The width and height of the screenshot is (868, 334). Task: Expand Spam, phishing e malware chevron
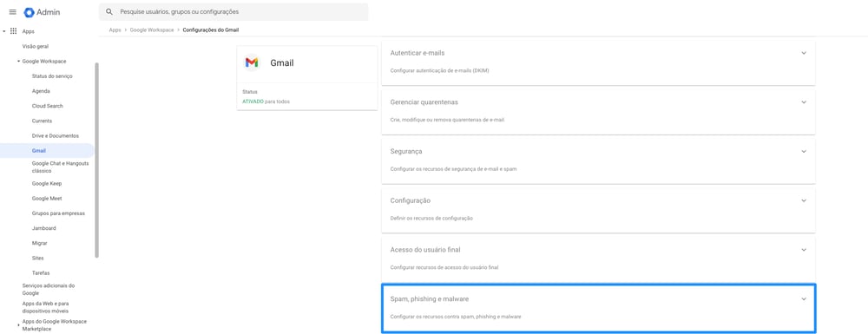coord(804,299)
